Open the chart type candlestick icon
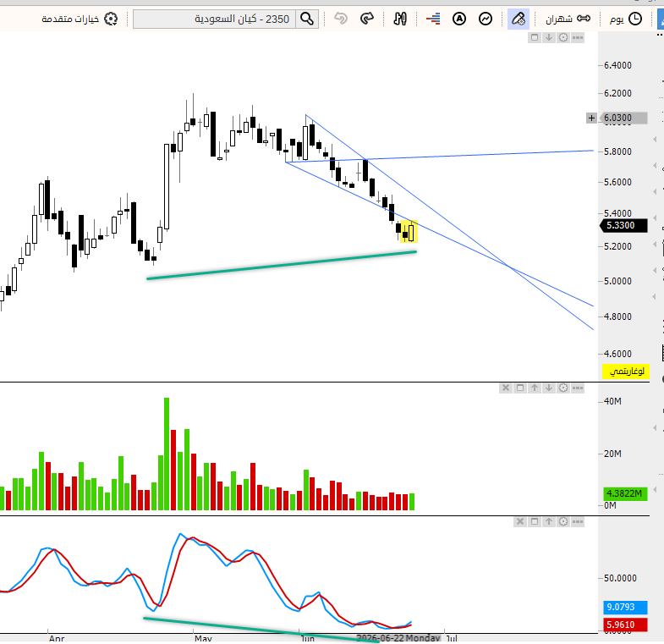664x644 pixels. (400, 19)
